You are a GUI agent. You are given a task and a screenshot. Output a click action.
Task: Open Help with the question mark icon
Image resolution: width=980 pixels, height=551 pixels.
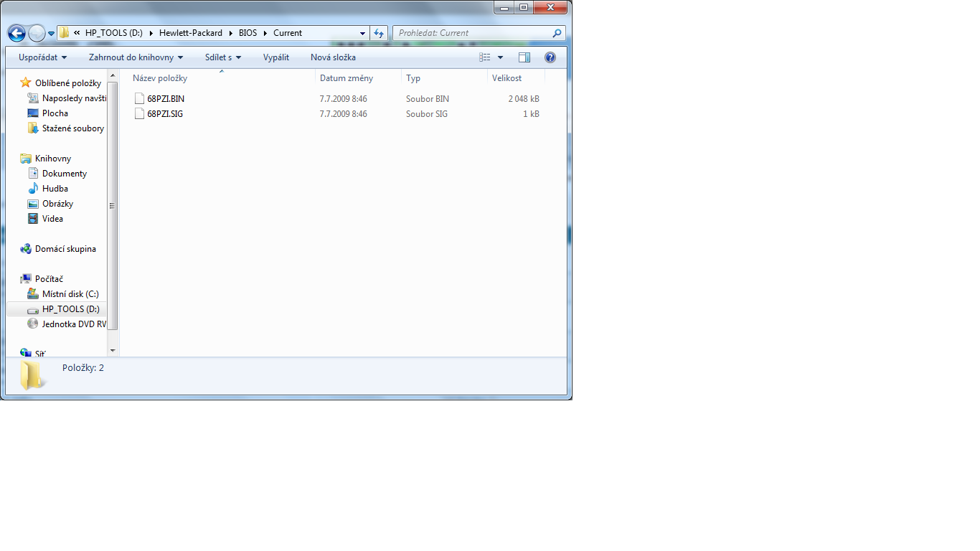550,57
